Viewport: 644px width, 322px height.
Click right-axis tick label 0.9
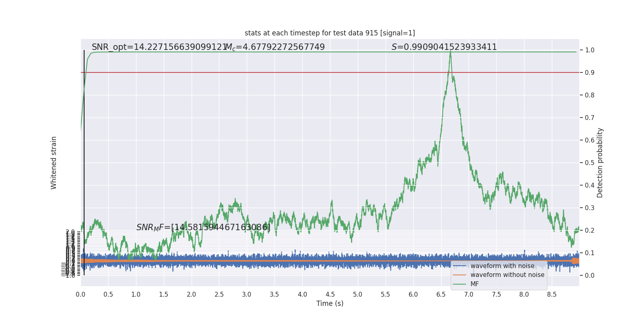click(x=590, y=73)
